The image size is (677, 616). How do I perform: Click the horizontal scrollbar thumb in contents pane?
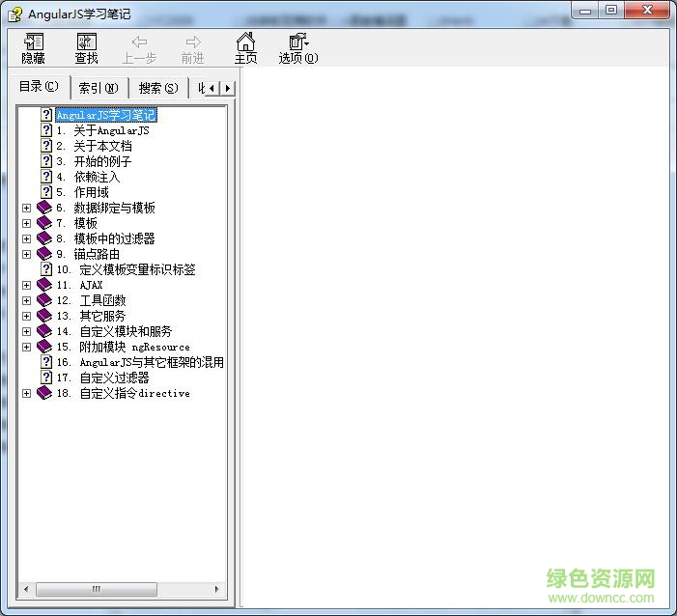97,589
